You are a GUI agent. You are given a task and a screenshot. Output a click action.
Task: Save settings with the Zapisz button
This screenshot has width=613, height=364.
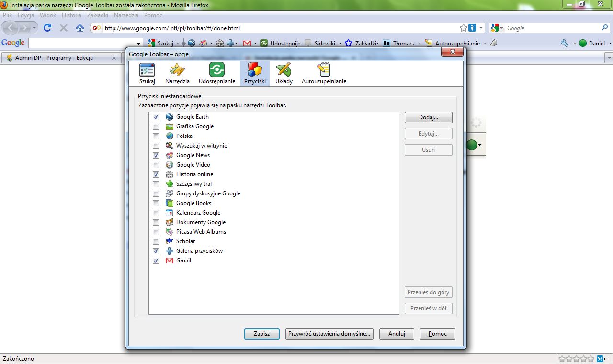[x=262, y=334]
